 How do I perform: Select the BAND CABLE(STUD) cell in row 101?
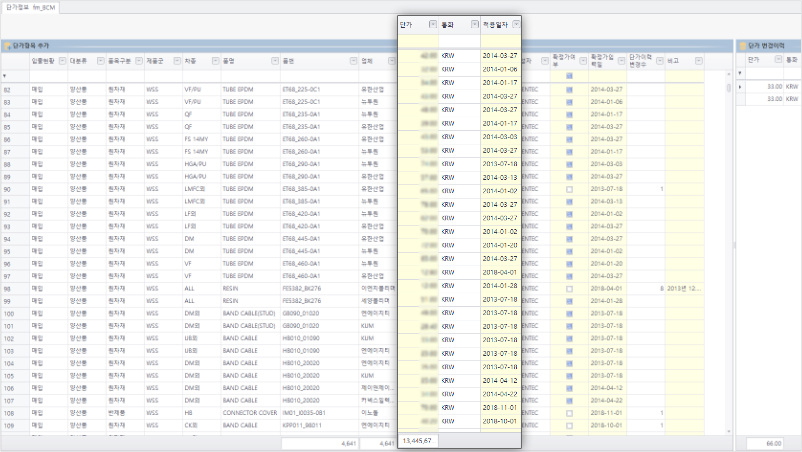coord(249,326)
